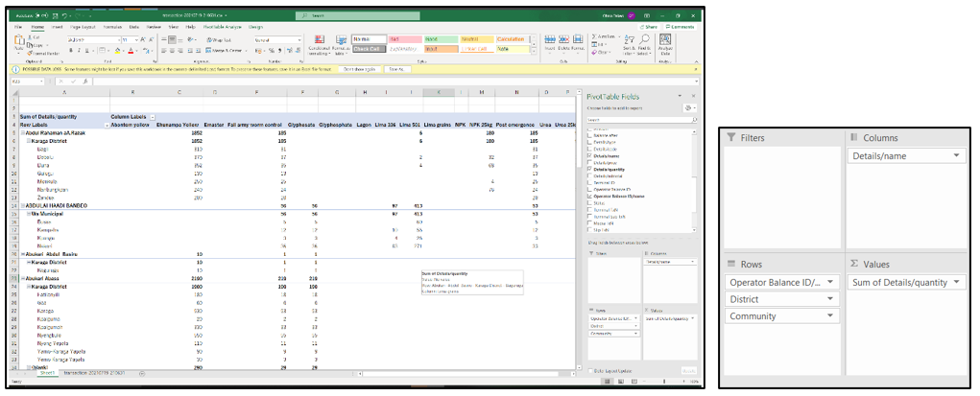Click the Save As button in warning bar
980x396 pixels.
click(x=395, y=69)
